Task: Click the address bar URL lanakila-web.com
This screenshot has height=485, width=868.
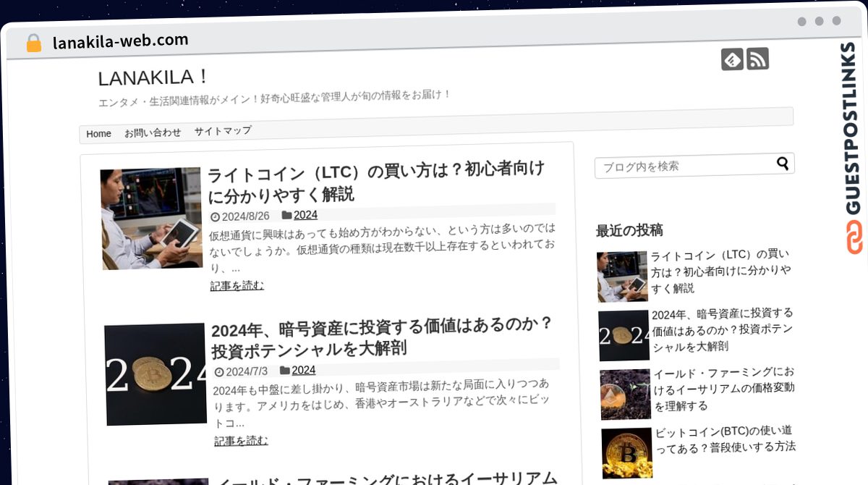Action: point(120,41)
